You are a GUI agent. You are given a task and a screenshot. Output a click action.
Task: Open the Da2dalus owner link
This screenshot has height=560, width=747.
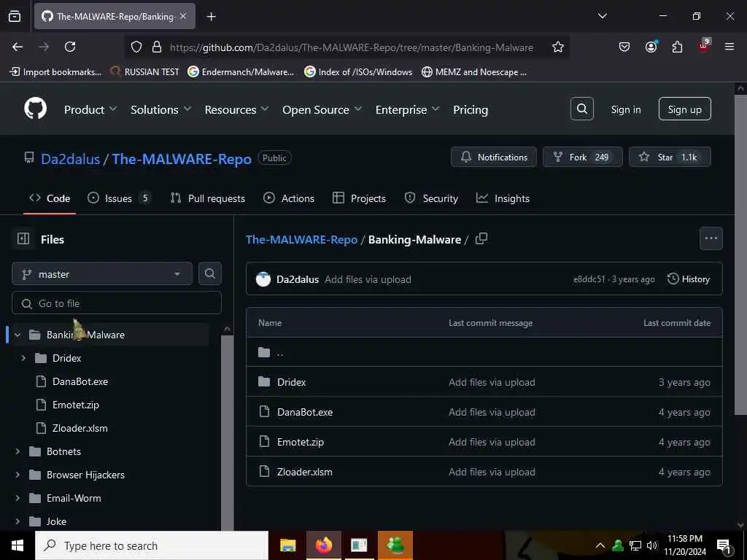point(70,158)
